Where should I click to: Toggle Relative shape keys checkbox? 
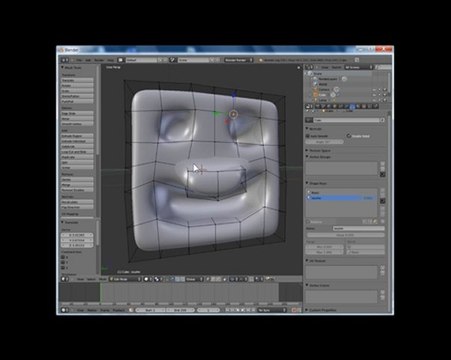[309, 222]
